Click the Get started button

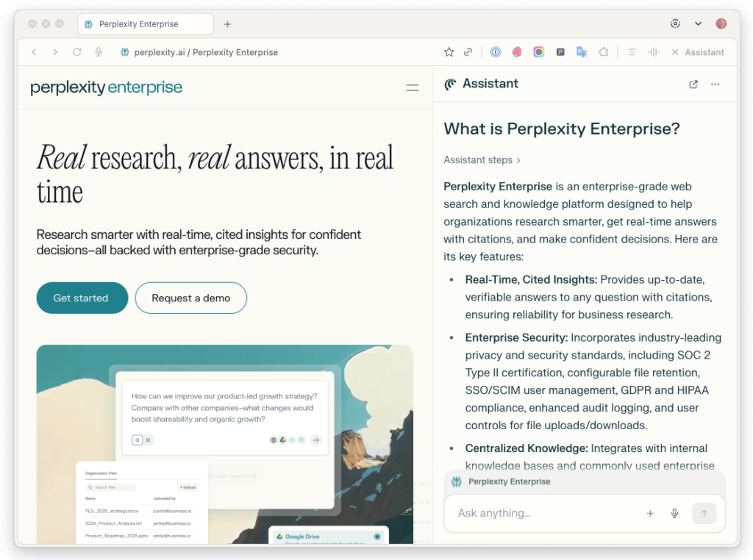82,298
